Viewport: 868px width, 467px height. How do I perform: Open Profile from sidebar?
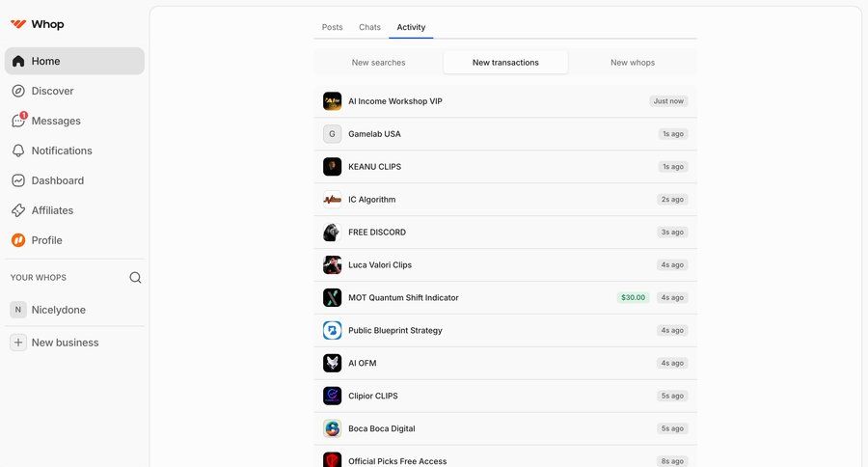(x=74, y=240)
